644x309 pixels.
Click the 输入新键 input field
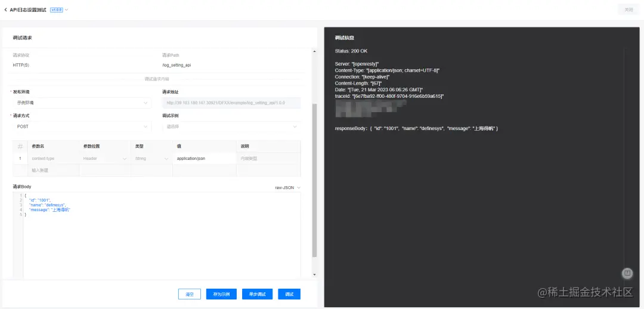tap(54, 170)
